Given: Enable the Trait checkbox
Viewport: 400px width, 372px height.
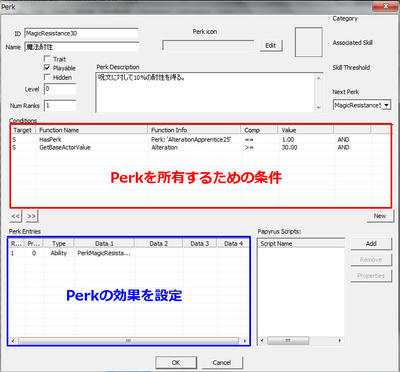Looking at the screenshot, I should coord(47,59).
